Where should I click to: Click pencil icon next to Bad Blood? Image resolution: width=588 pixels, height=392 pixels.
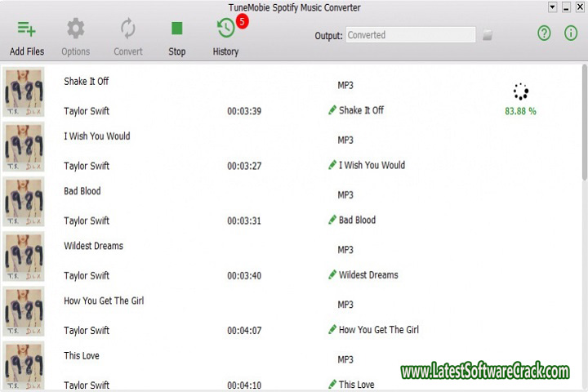click(x=332, y=220)
